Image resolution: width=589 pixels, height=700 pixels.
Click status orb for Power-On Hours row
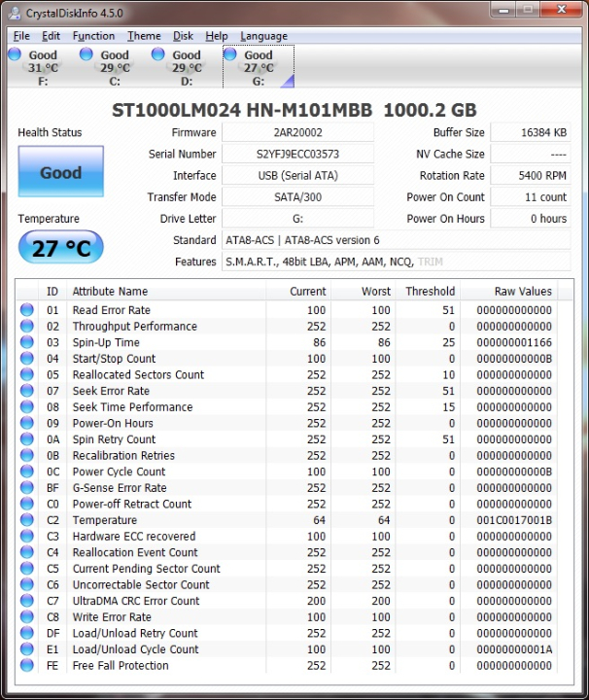pos(27,422)
